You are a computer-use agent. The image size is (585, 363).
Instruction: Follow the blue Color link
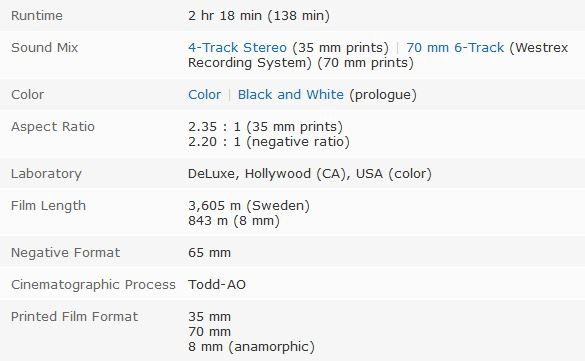tap(204, 95)
